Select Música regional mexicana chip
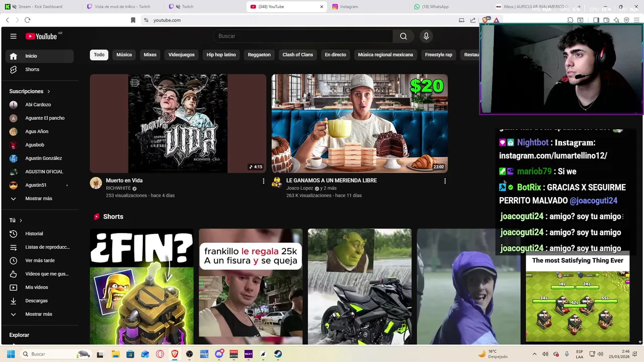 click(385, 55)
